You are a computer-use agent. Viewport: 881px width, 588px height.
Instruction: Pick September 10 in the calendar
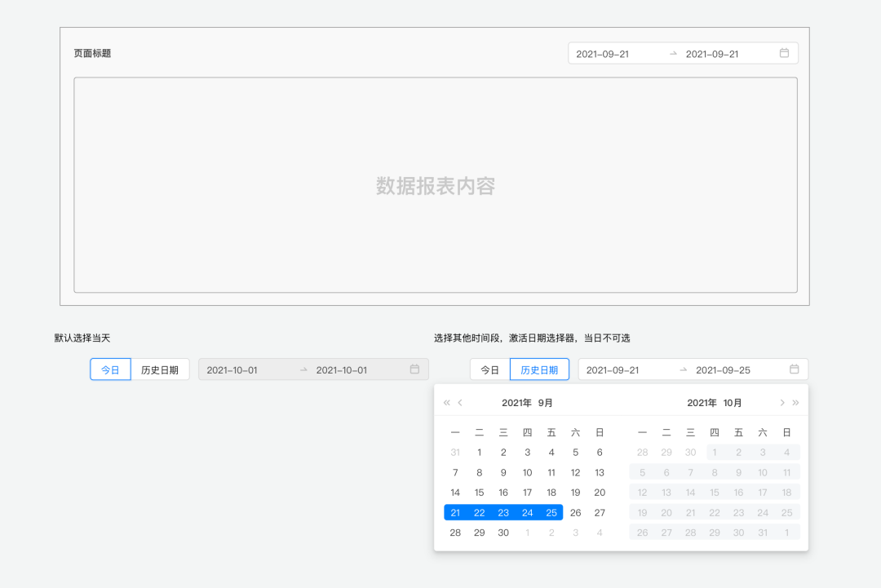coord(527,472)
